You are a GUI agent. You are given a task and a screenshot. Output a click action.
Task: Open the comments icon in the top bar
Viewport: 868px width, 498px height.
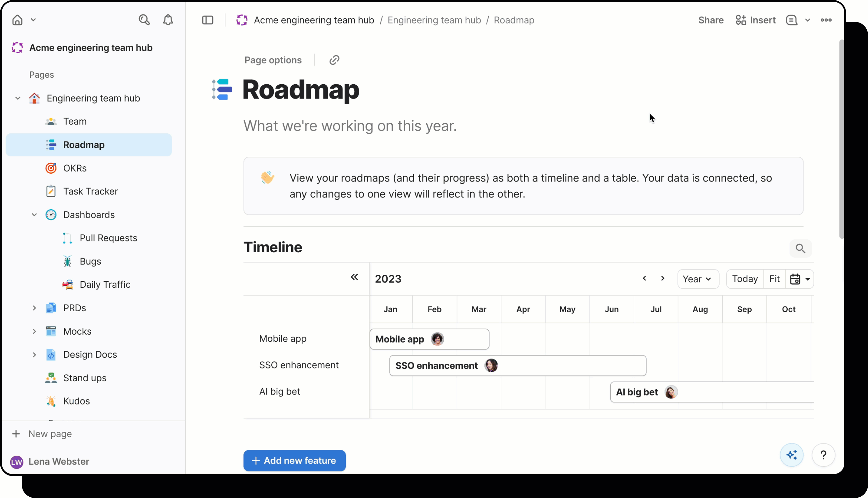point(791,20)
